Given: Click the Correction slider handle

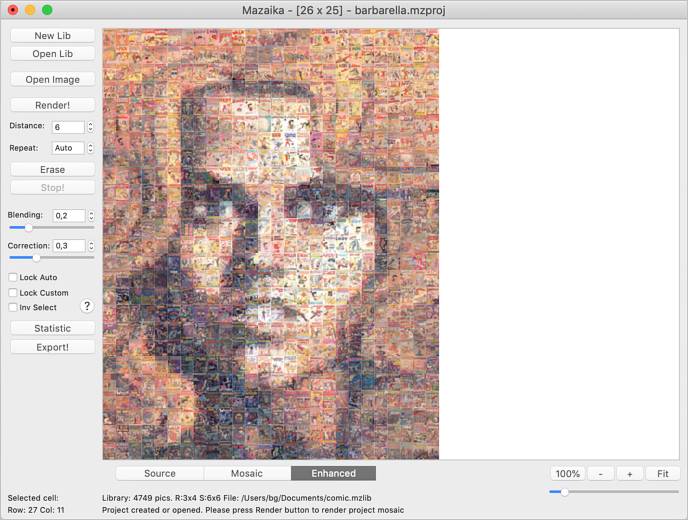Looking at the screenshot, I should coord(36,258).
